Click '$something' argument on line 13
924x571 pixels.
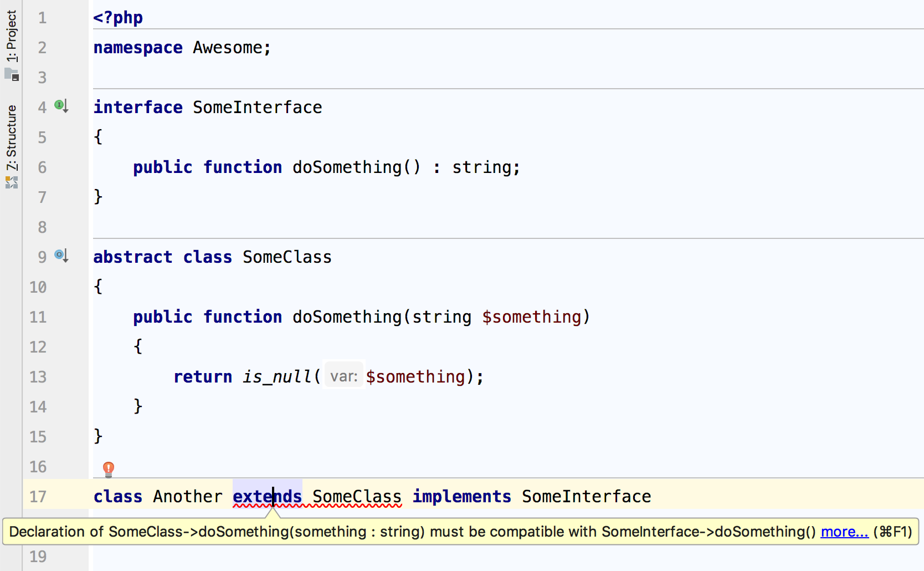click(x=415, y=376)
